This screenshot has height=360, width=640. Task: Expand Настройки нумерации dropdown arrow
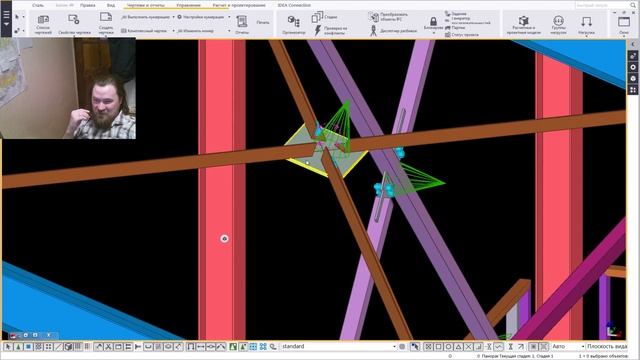pos(229,17)
